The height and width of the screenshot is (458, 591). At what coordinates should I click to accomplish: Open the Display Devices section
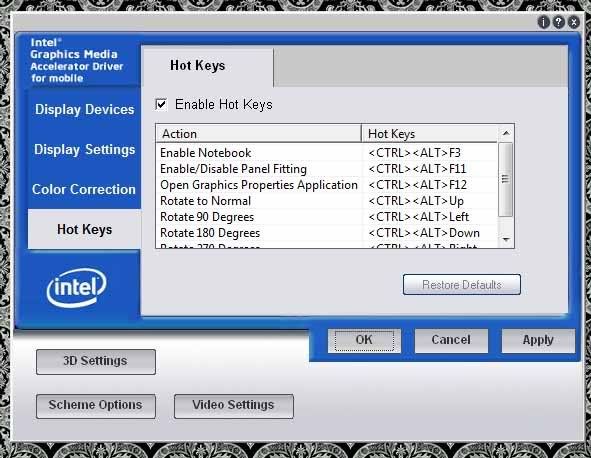click(84, 109)
